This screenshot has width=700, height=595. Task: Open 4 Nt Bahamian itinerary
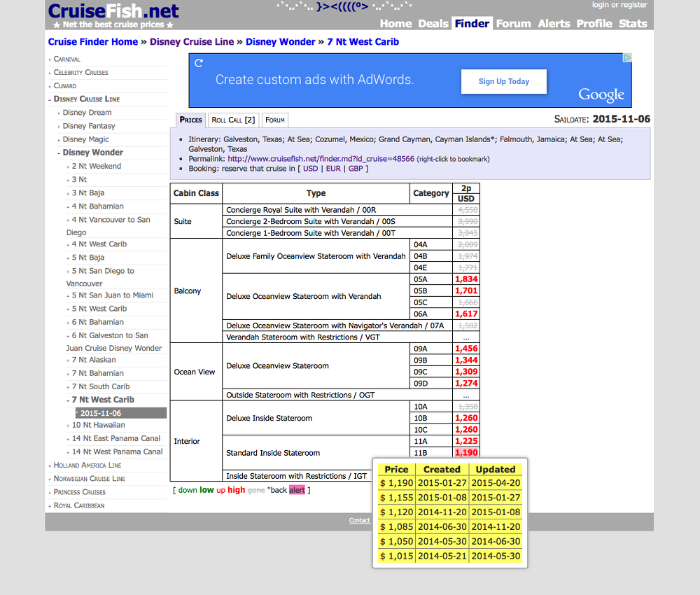tap(98, 206)
